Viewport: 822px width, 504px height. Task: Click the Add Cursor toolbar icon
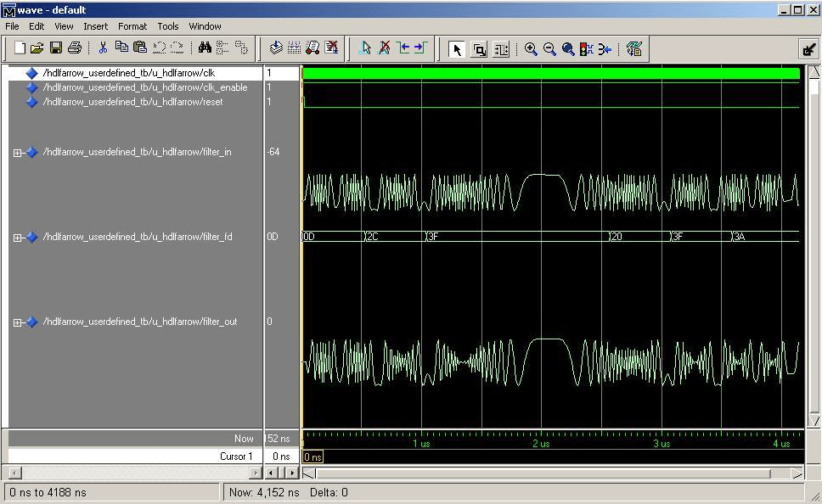tap(364, 48)
